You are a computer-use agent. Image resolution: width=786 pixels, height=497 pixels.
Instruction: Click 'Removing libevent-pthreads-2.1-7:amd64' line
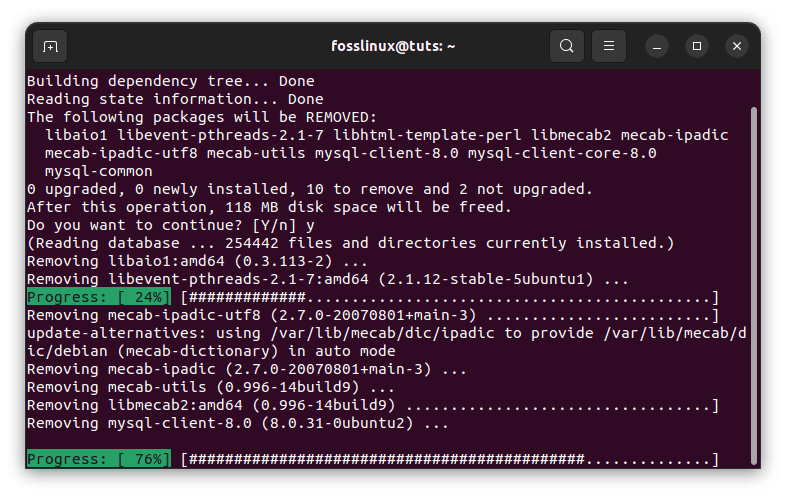327,279
